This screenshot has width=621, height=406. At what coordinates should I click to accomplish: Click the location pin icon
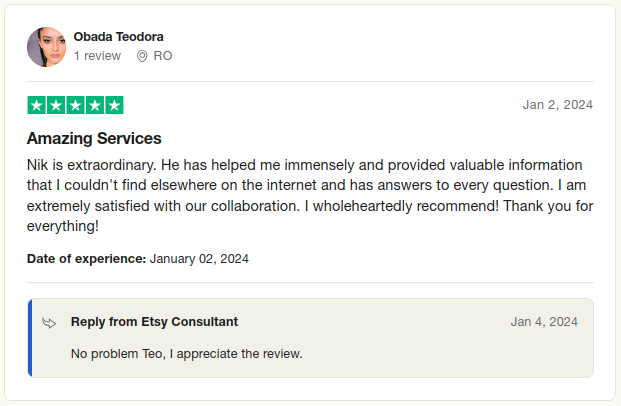pos(142,56)
